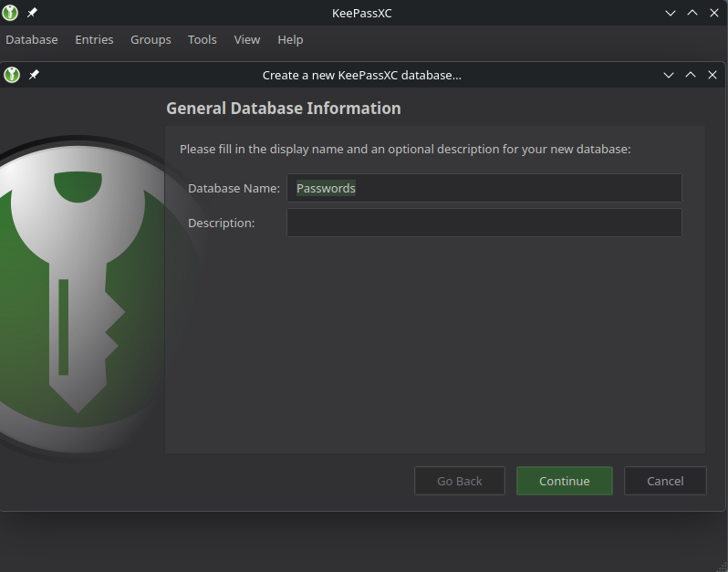Open the Entries menu
The width and height of the screenshot is (728, 572).
click(x=94, y=40)
